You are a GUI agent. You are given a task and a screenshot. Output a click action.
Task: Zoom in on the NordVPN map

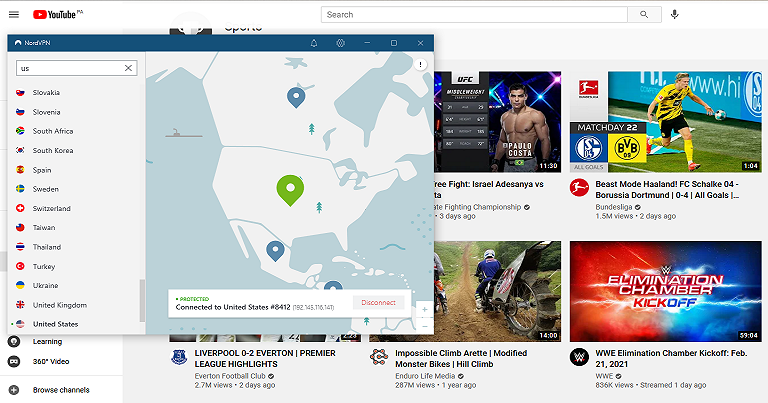click(x=425, y=309)
